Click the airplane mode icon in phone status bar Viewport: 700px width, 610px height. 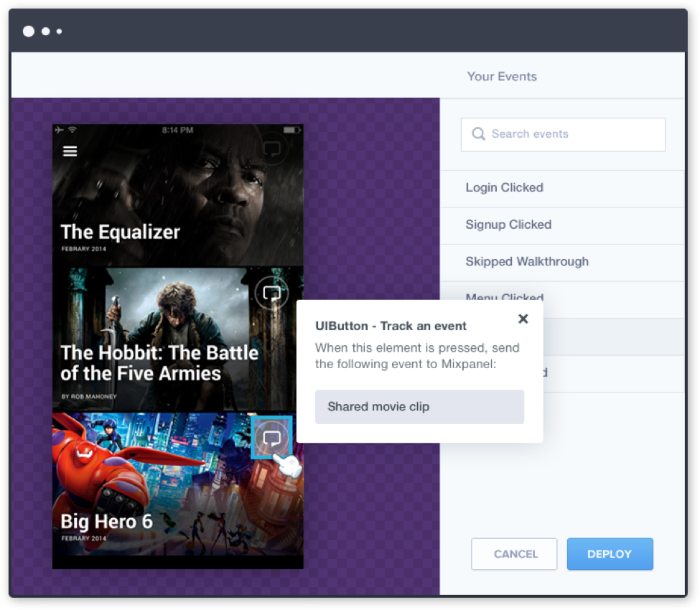tap(60, 130)
